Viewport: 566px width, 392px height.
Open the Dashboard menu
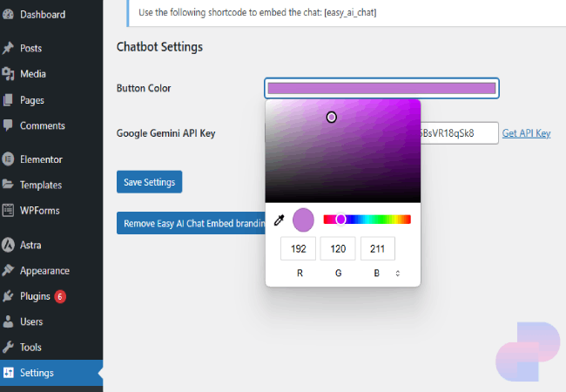pos(43,15)
